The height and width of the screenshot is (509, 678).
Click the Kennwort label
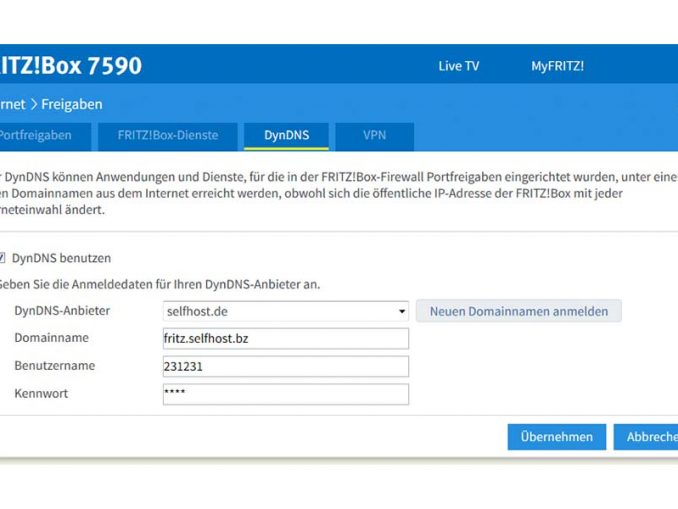point(41,393)
